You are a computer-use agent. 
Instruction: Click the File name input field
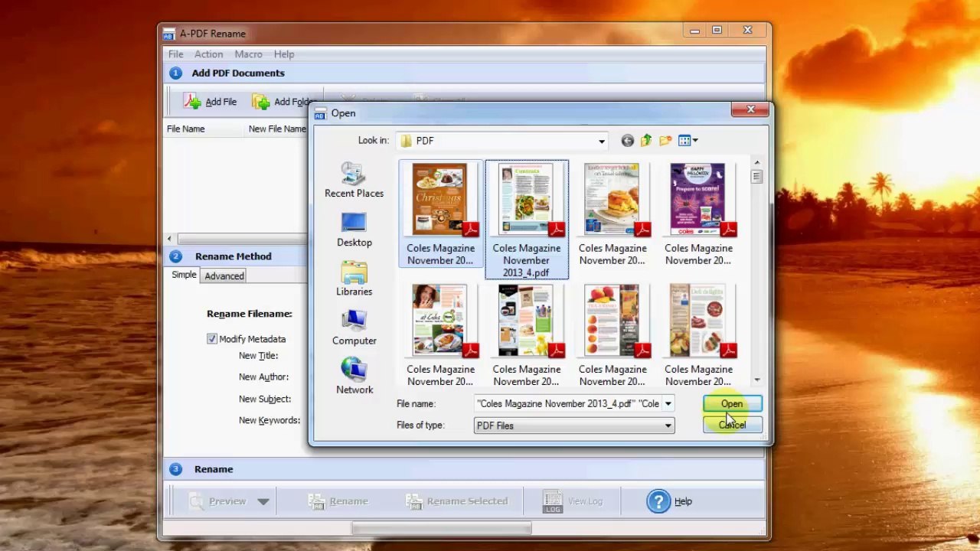click(568, 404)
